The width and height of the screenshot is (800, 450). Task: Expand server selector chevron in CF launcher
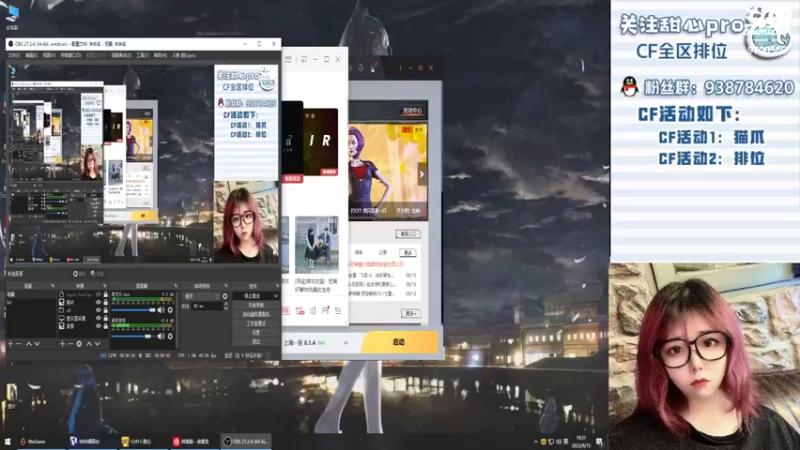[345, 343]
